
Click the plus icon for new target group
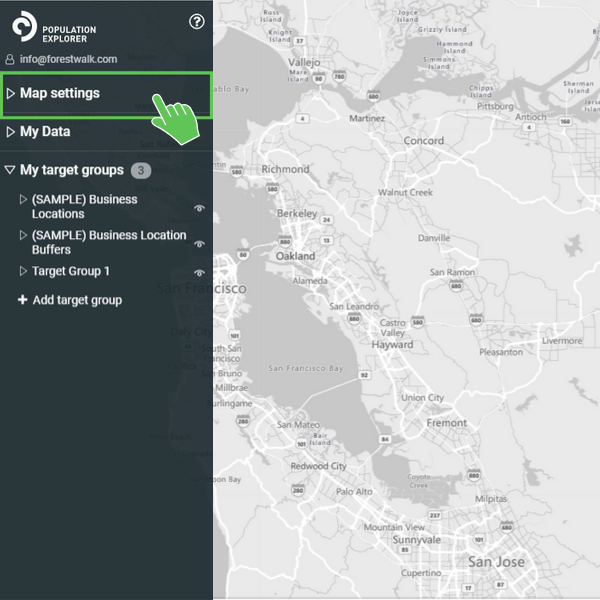(23, 300)
